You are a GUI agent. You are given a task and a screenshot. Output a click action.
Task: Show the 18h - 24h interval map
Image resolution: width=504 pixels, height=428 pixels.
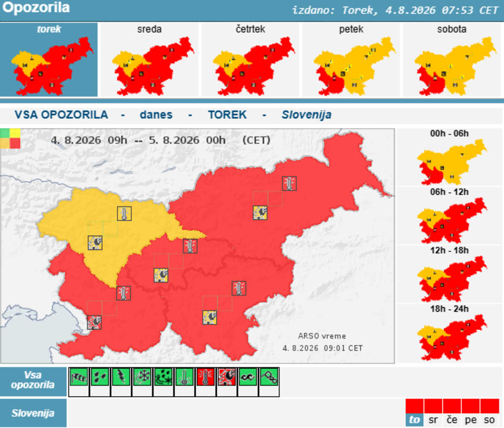(x=449, y=333)
